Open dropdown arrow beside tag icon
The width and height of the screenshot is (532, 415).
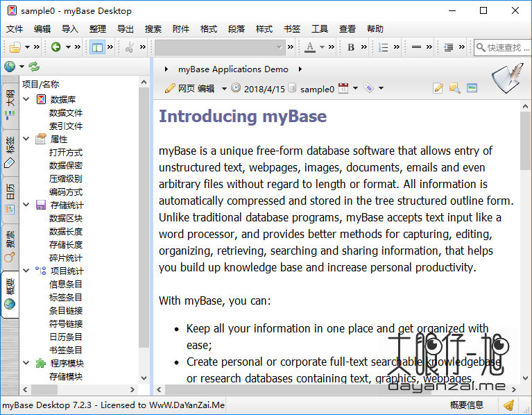coord(381,88)
